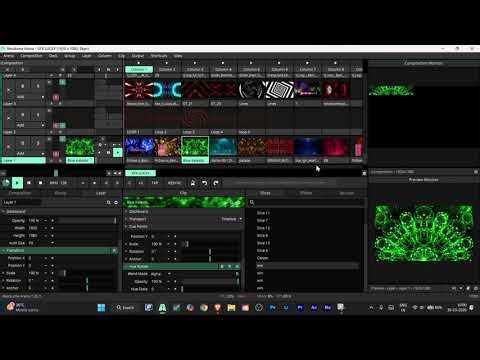The width and height of the screenshot is (480, 360).
Task: Open the top layer's Add blend mode dropdown
Action: 30,97
